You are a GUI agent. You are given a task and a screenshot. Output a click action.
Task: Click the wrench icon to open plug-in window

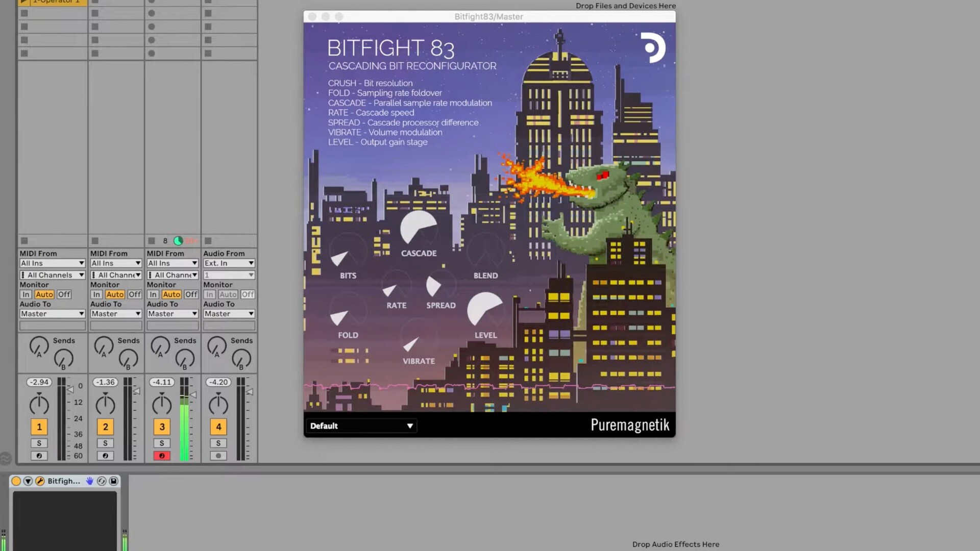[x=40, y=481]
